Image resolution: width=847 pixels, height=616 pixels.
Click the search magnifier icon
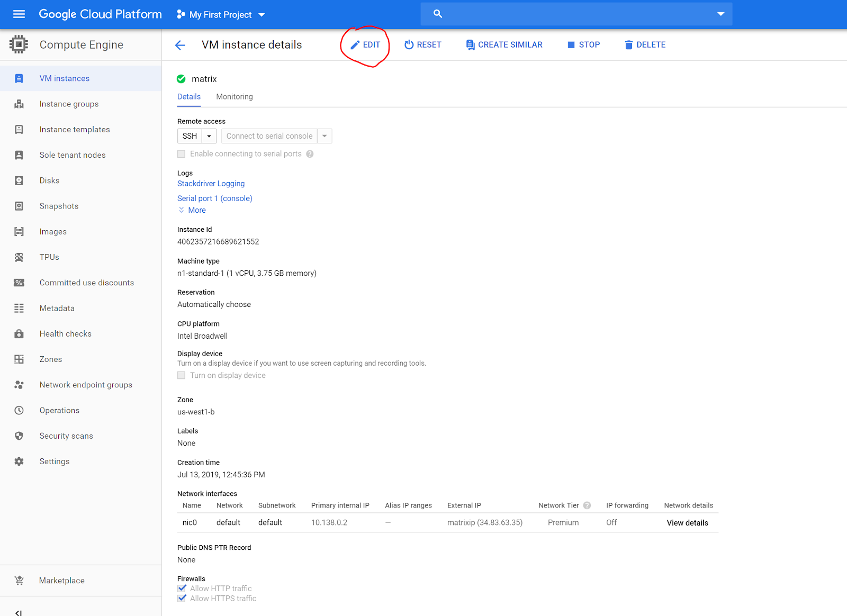point(438,14)
